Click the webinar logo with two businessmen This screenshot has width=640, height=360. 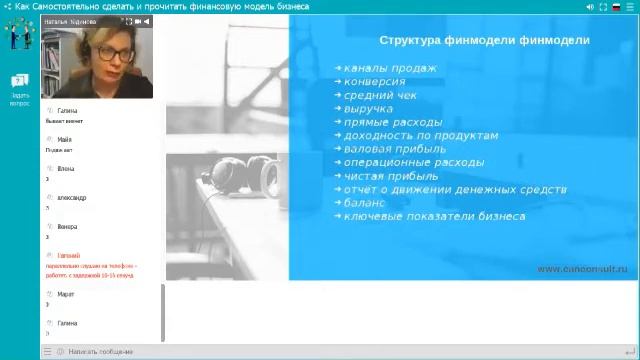pyautogui.click(x=20, y=34)
